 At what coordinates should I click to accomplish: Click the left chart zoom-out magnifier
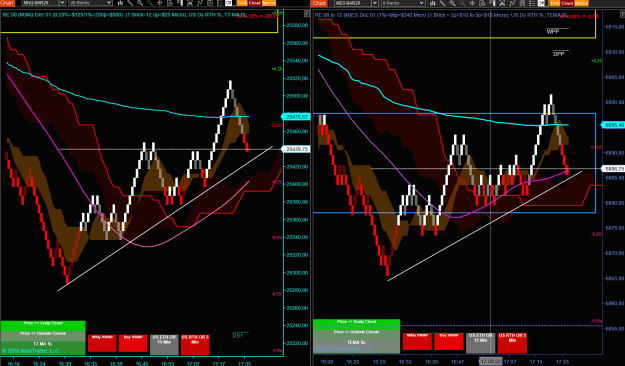coord(150,3)
